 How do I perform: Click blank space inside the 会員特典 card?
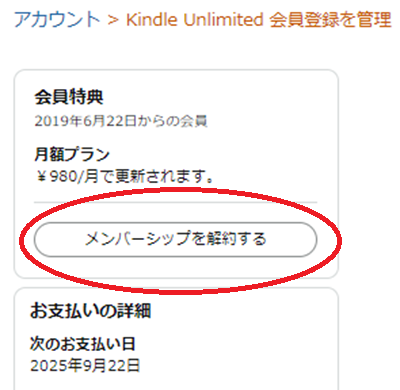267,140
